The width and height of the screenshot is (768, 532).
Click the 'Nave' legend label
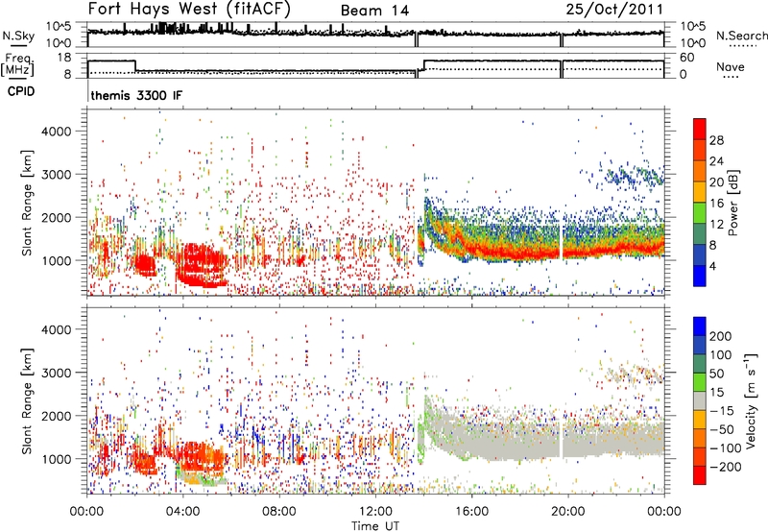coord(730,66)
